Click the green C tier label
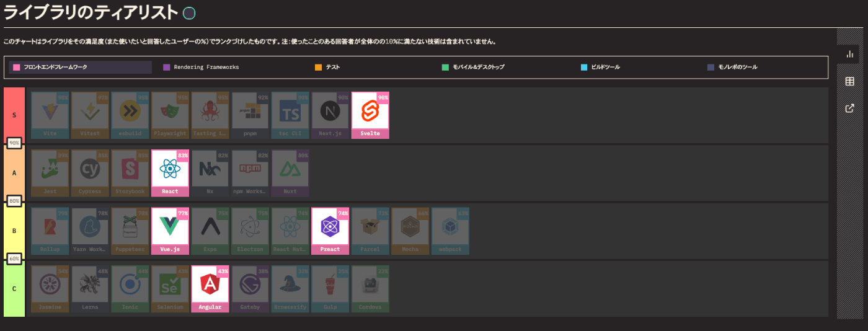The height and width of the screenshot is (331, 868). [14, 289]
